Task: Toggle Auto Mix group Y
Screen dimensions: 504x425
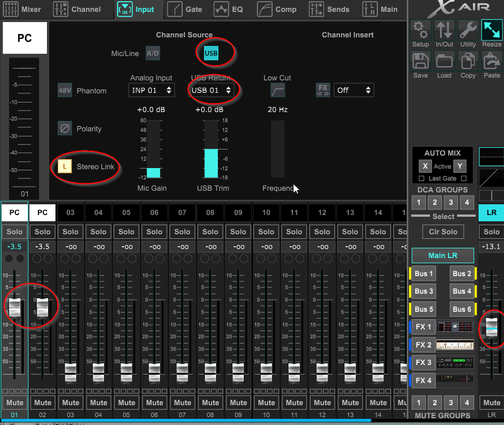Action: click(460, 166)
